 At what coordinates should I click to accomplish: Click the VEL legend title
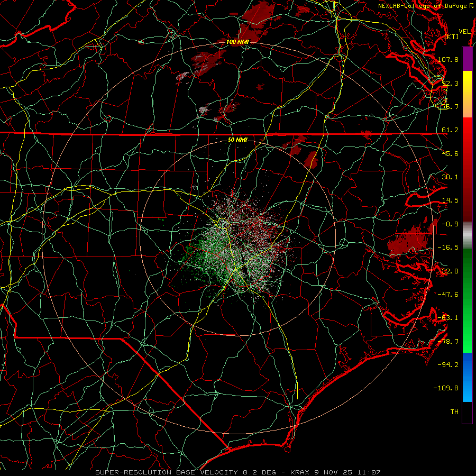(x=464, y=32)
